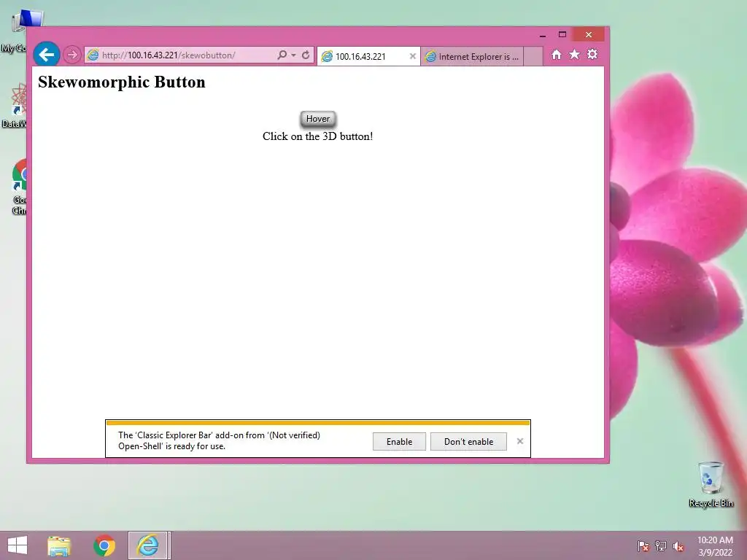This screenshot has height=560, width=747.
Task: Open the clock showing 10:20 AM
Action: click(715, 546)
